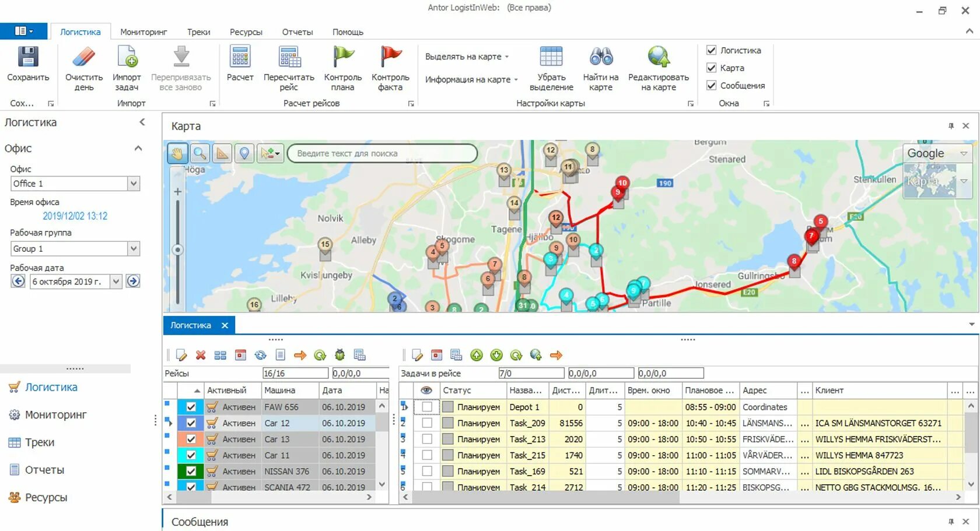Uncheck the Car 12 trip checkbox
Screen dimensions: 980x531
coord(191,423)
